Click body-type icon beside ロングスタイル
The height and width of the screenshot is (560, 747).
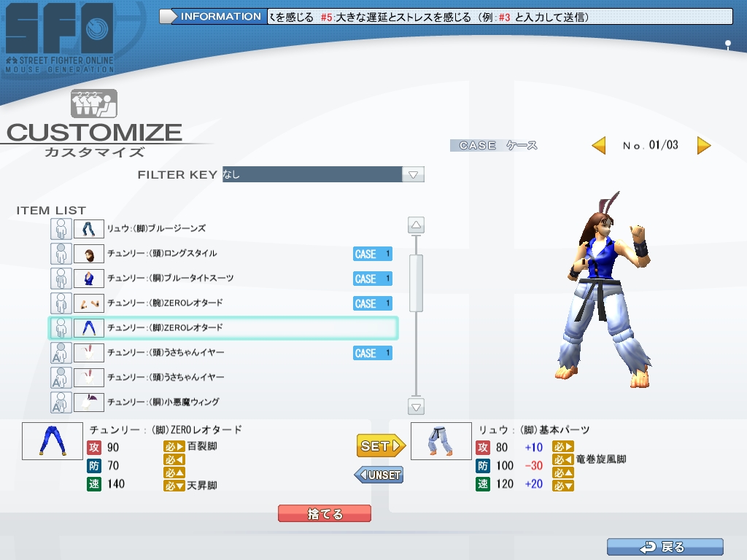pos(61,254)
